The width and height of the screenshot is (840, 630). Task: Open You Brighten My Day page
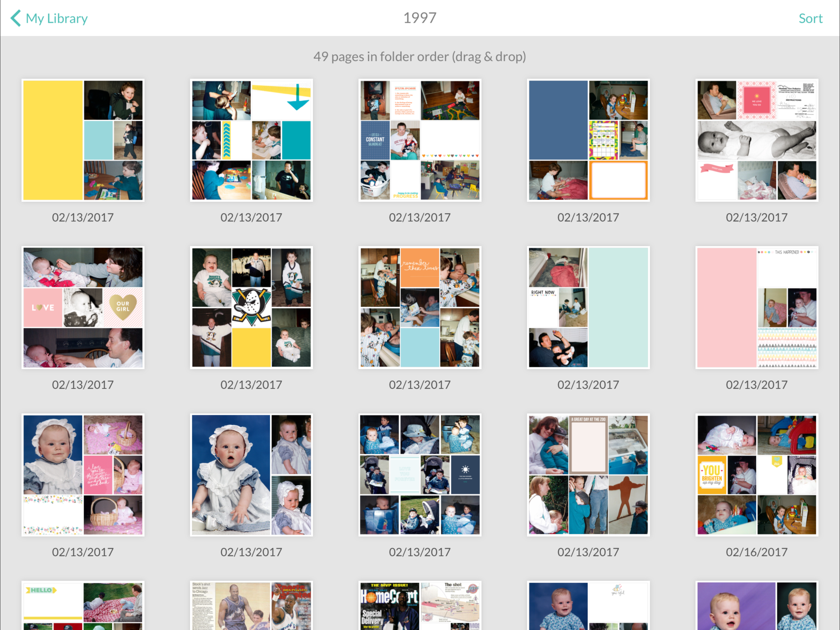[x=757, y=475]
